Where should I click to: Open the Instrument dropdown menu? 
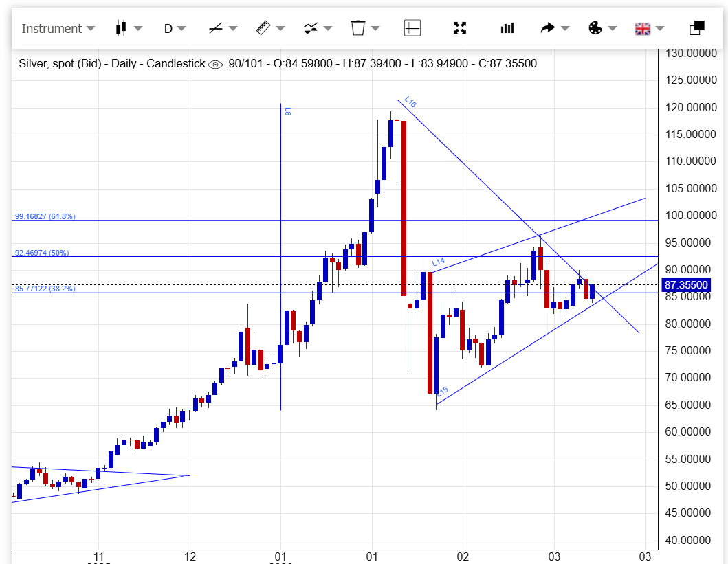(58, 28)
